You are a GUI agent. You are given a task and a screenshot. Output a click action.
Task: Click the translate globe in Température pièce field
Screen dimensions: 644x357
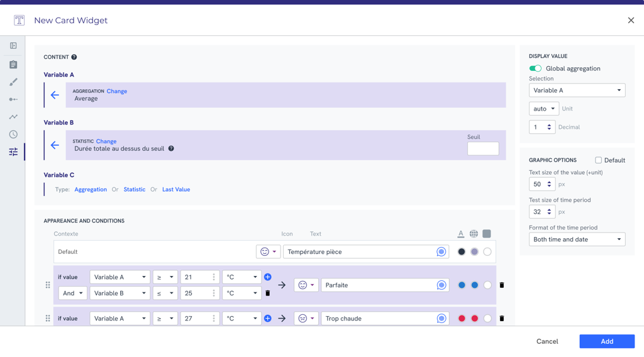[x=441, y=252]
